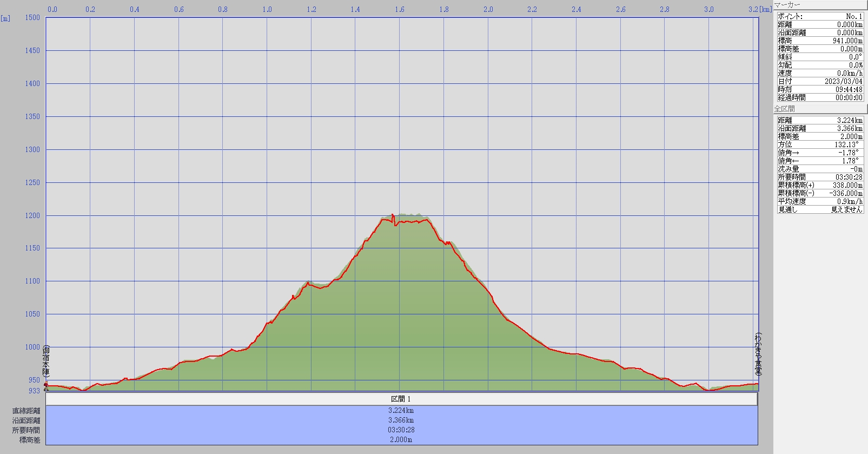
Task: Select the marker 標高 941.000m value
Action: click(847, 41)
